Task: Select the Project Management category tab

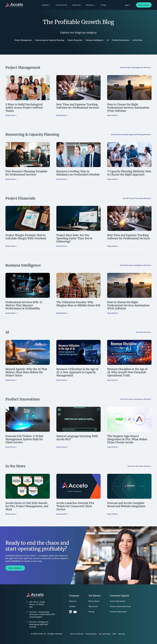Action: 23,40
